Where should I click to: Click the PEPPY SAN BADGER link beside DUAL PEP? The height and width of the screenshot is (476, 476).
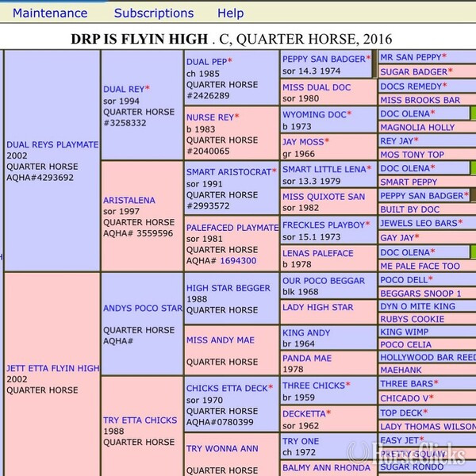324,59
